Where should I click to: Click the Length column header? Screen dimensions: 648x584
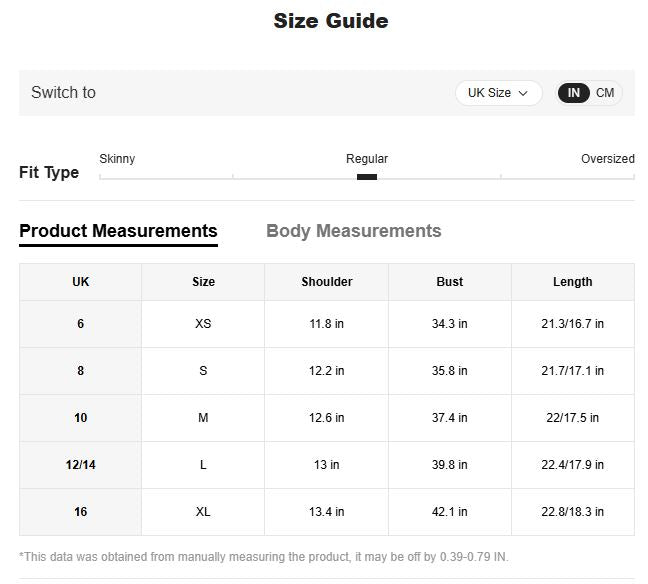[x=572, y=282]
